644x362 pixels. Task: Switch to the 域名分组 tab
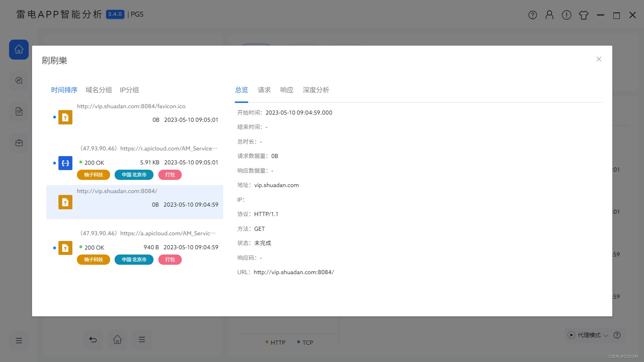click(98, 90)
